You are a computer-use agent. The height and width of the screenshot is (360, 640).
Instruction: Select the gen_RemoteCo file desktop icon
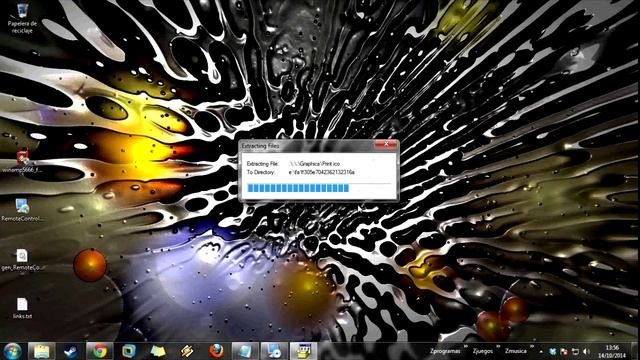(x=22, y=260)
